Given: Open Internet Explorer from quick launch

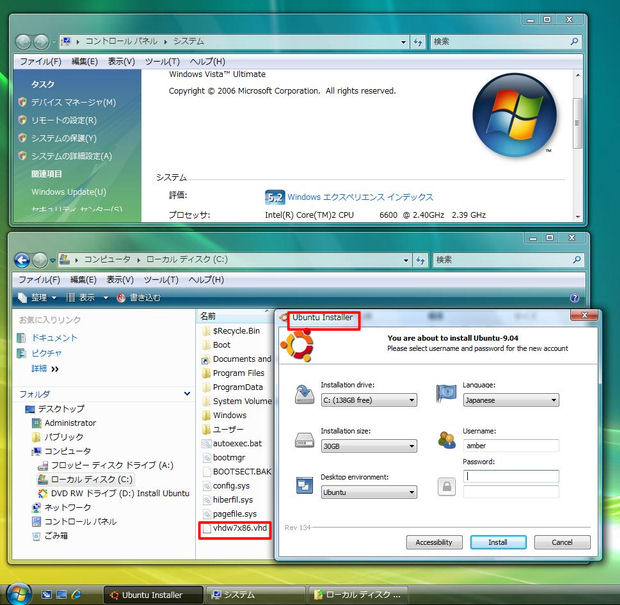Looking at the screenshot, I should pos(76,594).
